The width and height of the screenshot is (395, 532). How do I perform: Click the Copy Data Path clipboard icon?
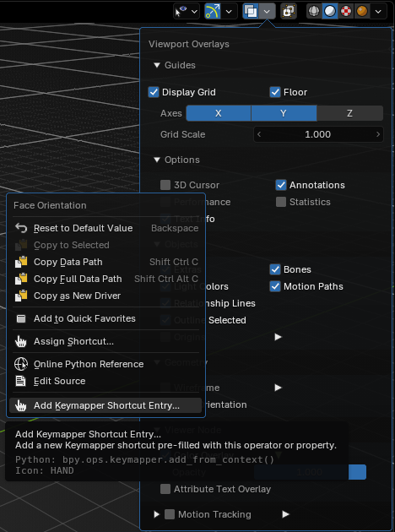[21, 262]
